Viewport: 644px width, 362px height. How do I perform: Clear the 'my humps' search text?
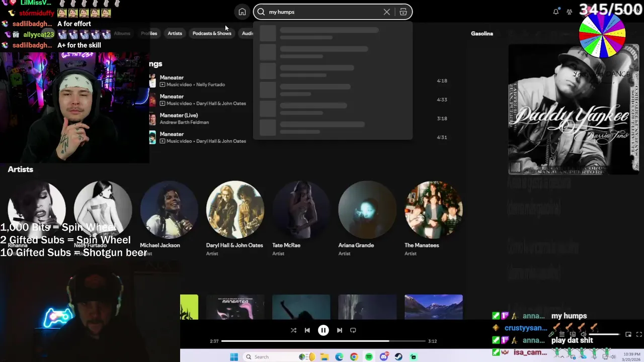[386, 12]
